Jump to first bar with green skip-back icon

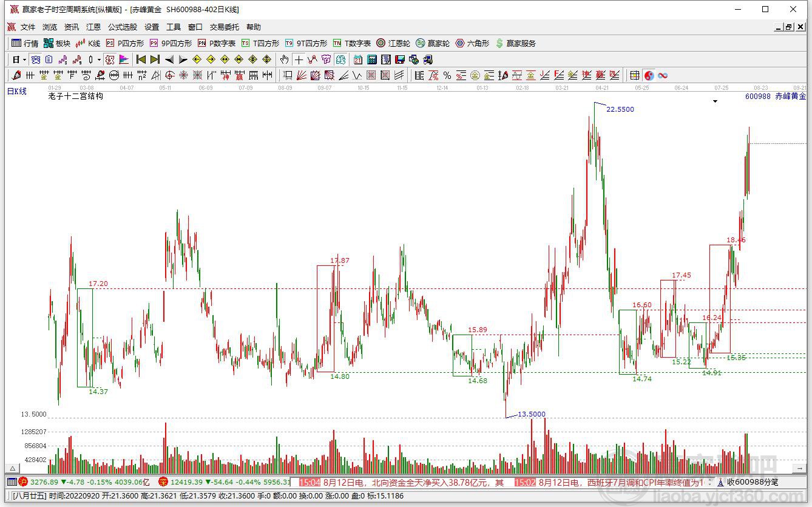(x=141, y=60)
